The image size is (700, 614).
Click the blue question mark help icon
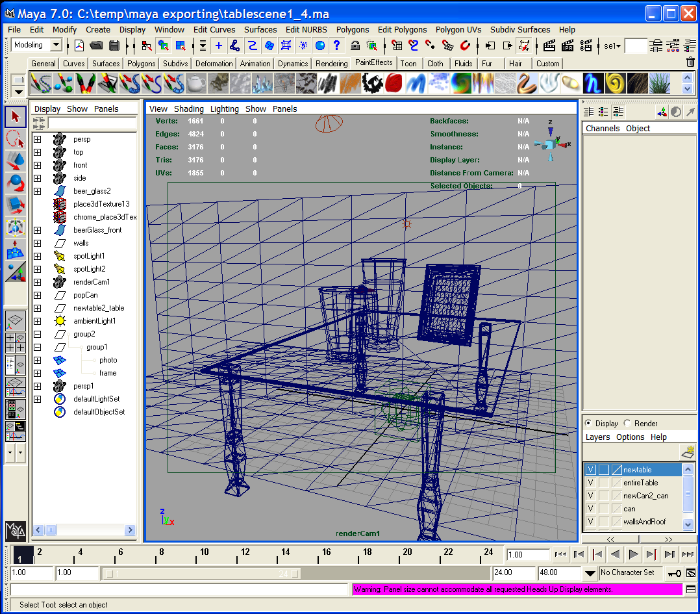336,45
